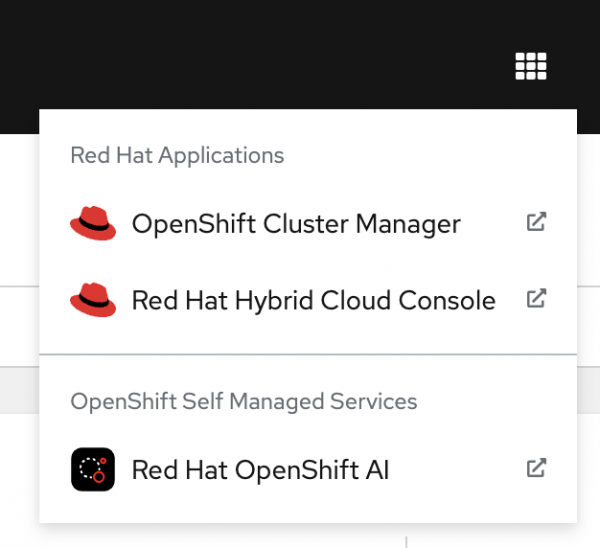
Task: Click the OpenShift Self Managed Services heading
Action: (x=243, y=402)
